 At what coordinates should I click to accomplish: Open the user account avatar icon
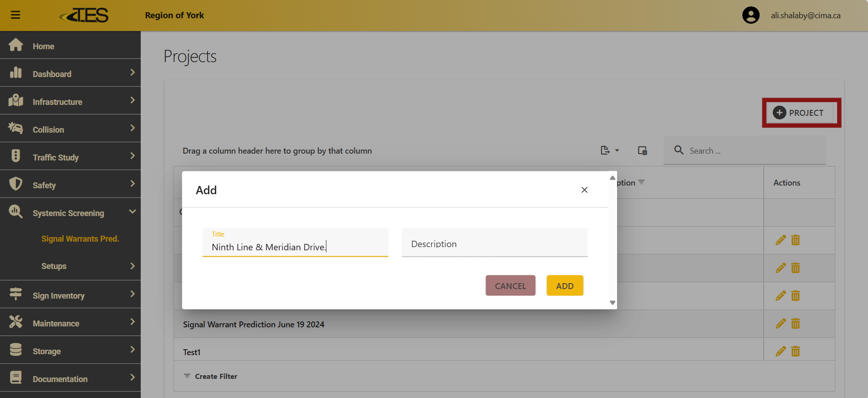pos(751,15)
